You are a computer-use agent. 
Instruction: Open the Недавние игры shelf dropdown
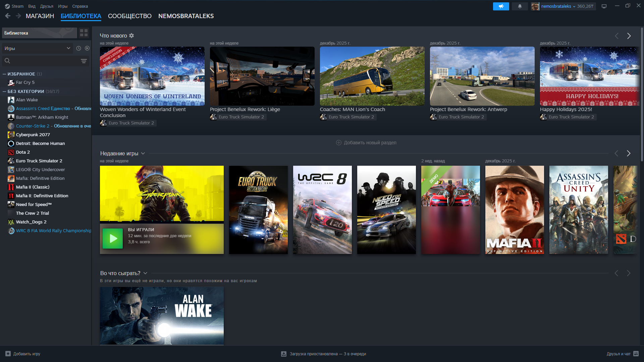point(143,153)
